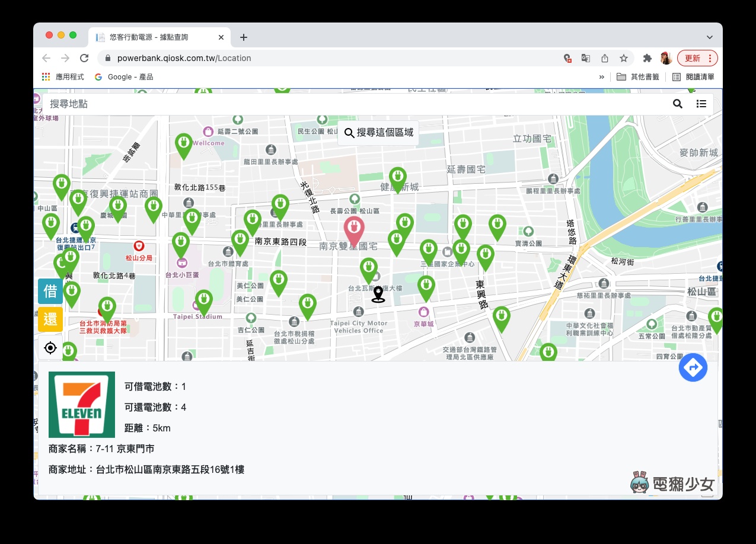Click the share page icon in address bar
The width and height of the screenshot is (756, 544).
605,58
